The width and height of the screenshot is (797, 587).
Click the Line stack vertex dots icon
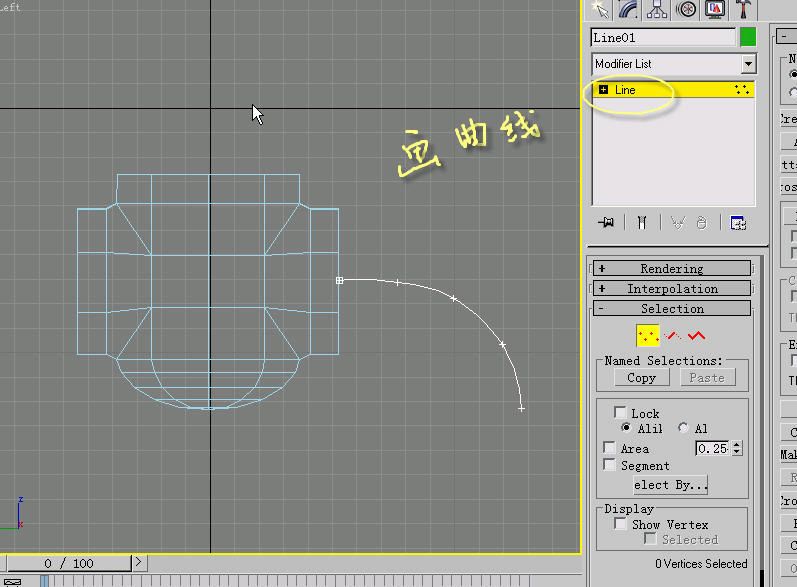[x=742, y=89]
